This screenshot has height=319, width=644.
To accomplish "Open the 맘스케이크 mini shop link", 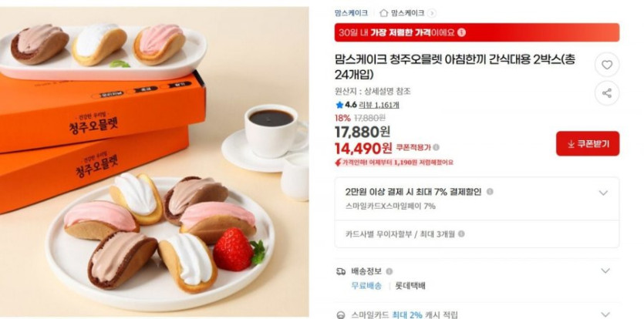I will [407, 13].
